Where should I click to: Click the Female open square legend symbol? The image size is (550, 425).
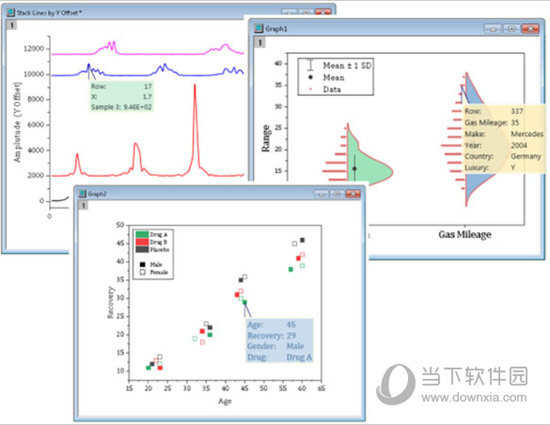click(142, 272)
